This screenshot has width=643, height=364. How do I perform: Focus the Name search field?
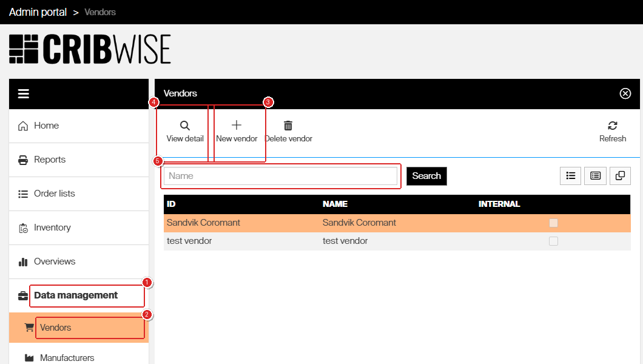[280, 176]
